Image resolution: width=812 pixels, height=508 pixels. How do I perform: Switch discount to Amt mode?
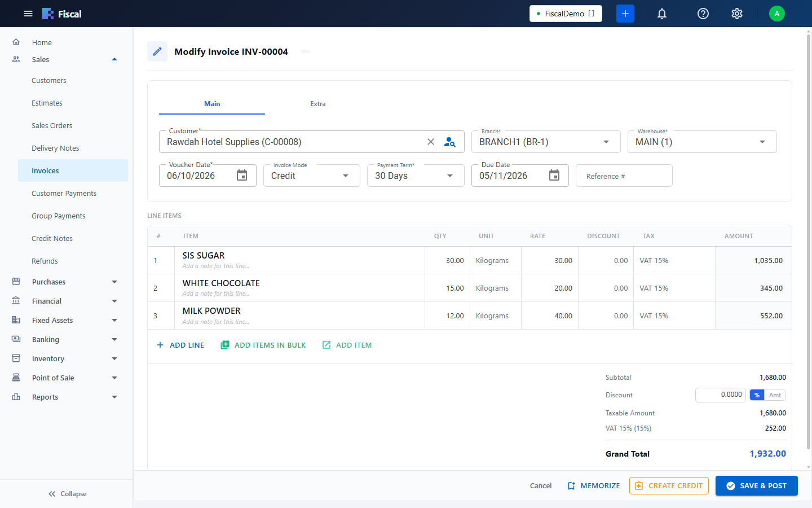pos(775,395)
